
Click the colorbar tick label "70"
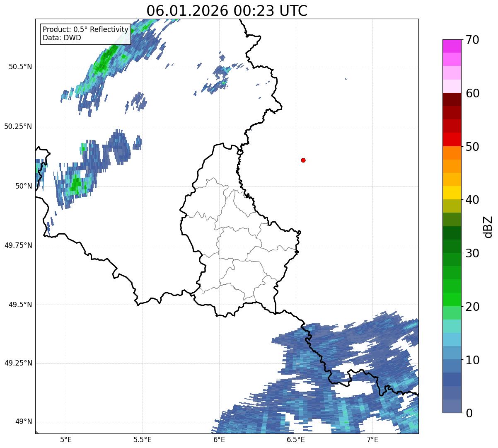(x=472, y=40)
